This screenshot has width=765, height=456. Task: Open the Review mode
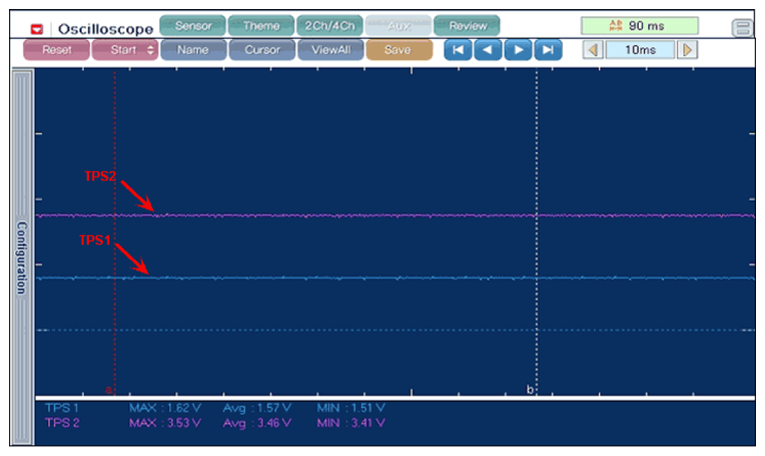pos(467,26)
